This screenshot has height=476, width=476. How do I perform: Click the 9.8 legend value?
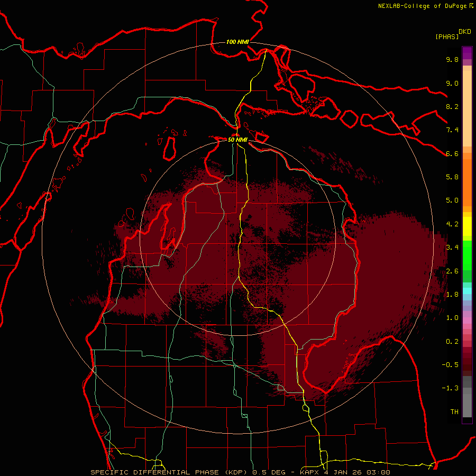452,59
